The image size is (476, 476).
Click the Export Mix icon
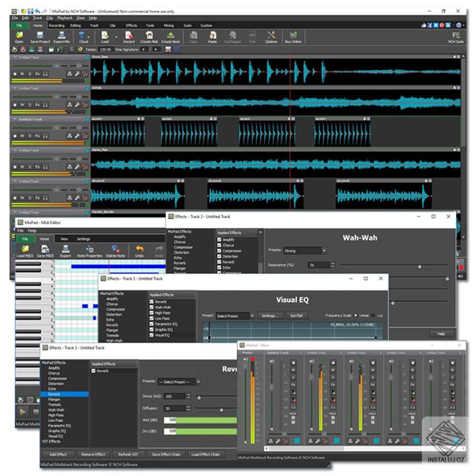pos(62,36)
